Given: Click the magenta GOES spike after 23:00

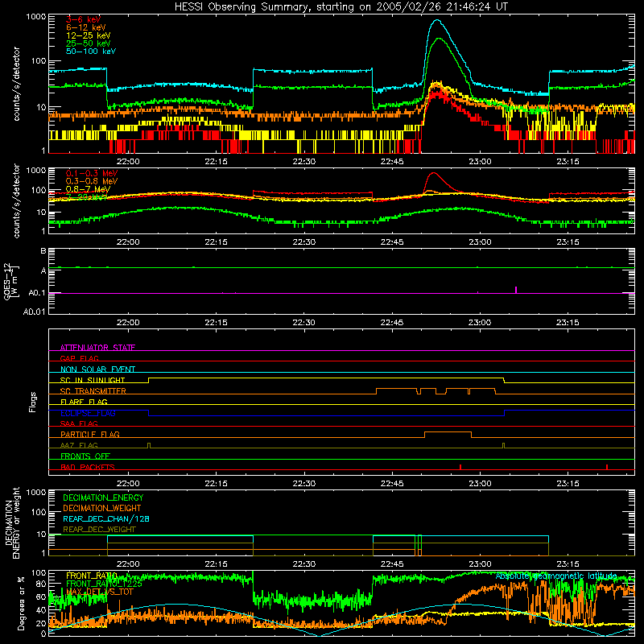Looking at the screenshot, I should pos(516,290).
